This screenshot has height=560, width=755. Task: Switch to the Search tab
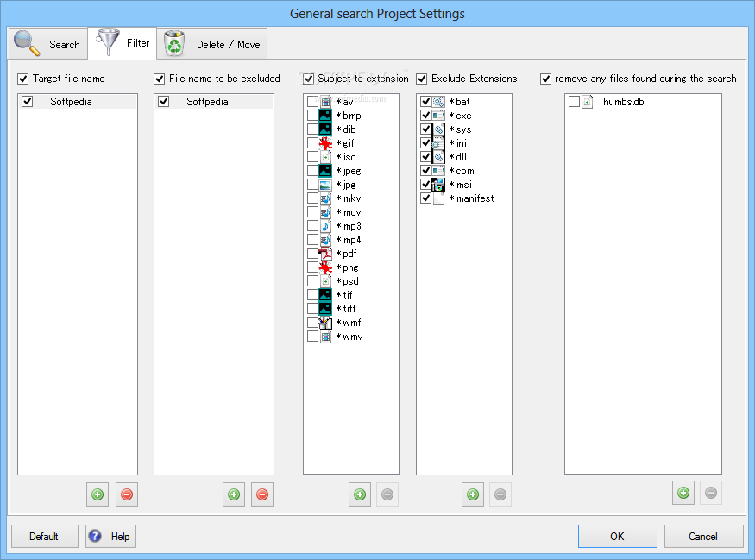coord(48,44)
